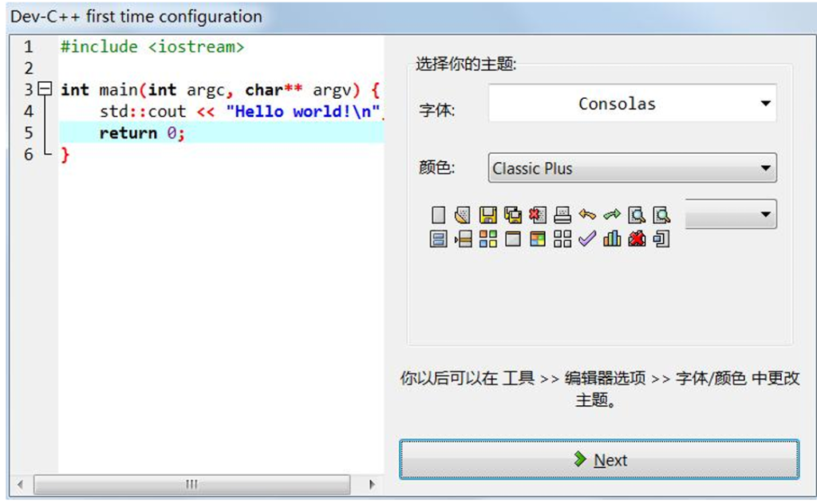Click the Undo arrow icon
Screen dimensions: 817x504
(x=588, y=215)
